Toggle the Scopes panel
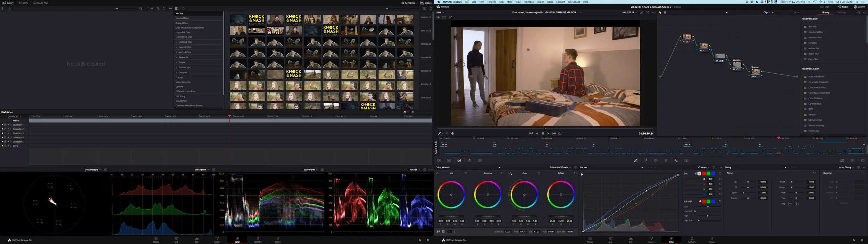This screenshot has width=868, height=244. point(426,3)
